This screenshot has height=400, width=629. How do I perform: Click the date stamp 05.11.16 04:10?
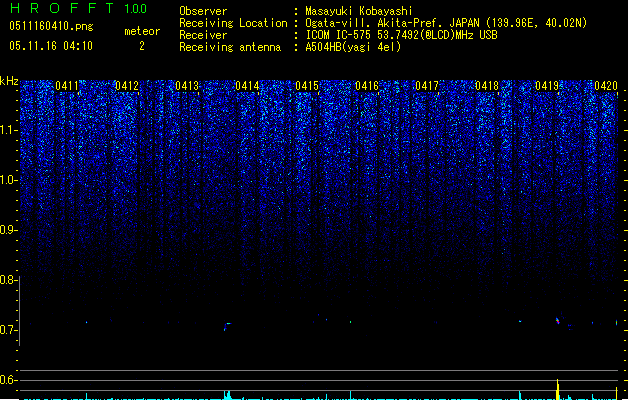51,46
